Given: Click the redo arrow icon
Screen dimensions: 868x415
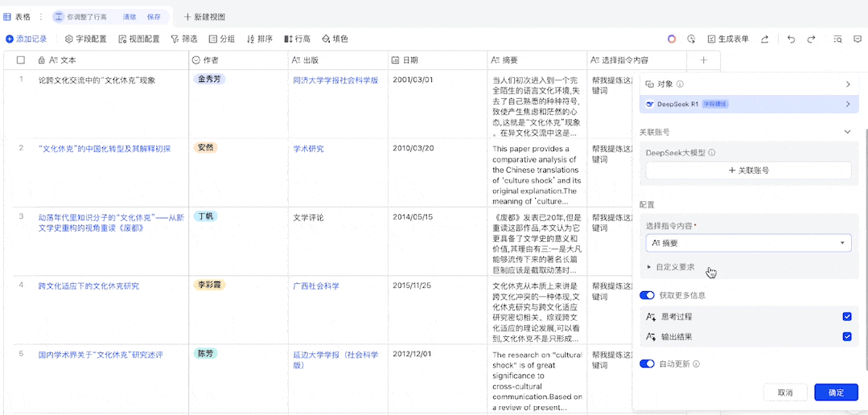Looking at the screenshot, I should tap(811, 39).
